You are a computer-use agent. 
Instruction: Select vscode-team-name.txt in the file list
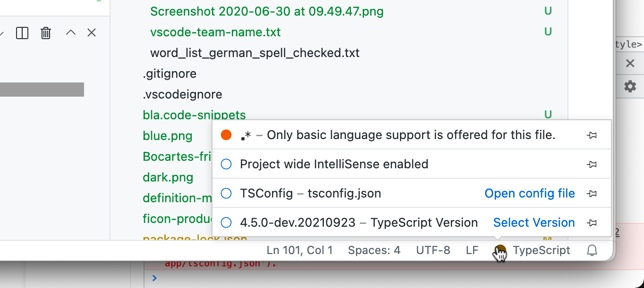pyautogui.click(x=215, y=32)
